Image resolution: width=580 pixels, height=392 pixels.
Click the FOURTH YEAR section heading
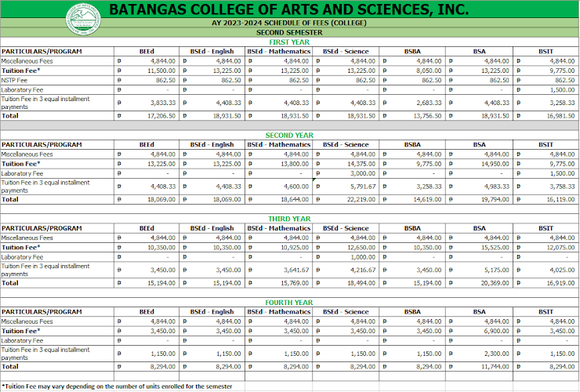coord(289,303)
